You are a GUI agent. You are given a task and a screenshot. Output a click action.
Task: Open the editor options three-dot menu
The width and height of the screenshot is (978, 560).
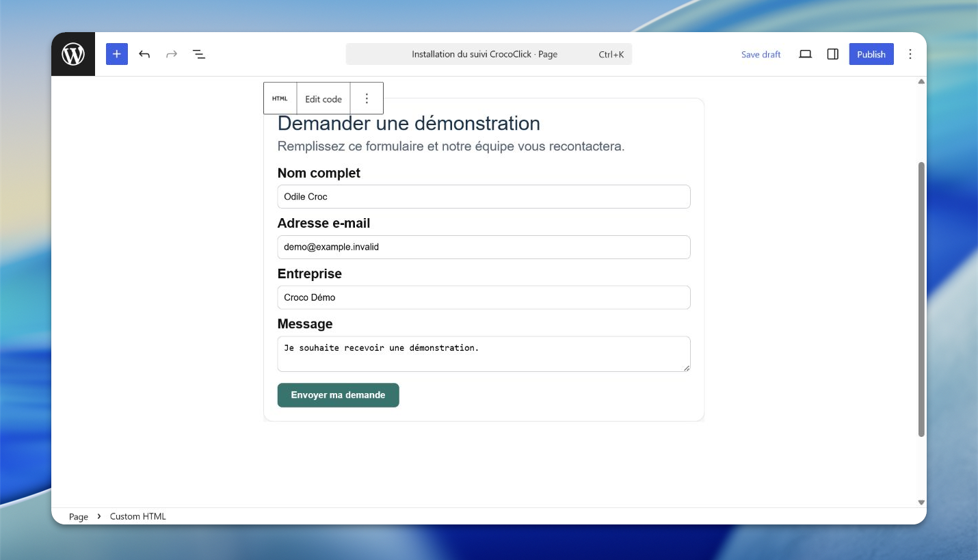[x=910, y=54]
